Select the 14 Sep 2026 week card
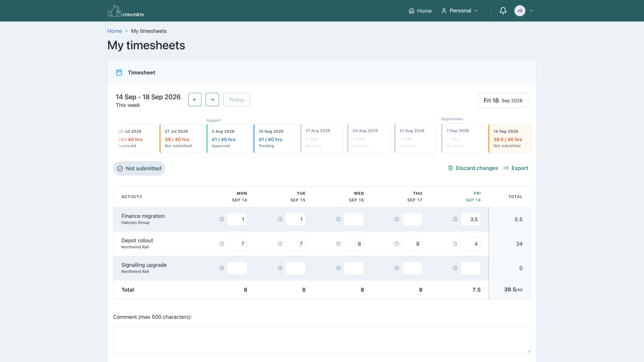 [509, 138]
